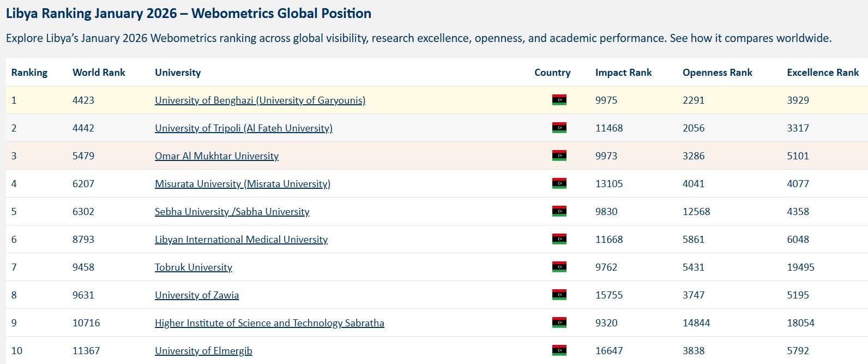
Task: Click Libya flag in Elmergib row
Action: coord(559,350)
